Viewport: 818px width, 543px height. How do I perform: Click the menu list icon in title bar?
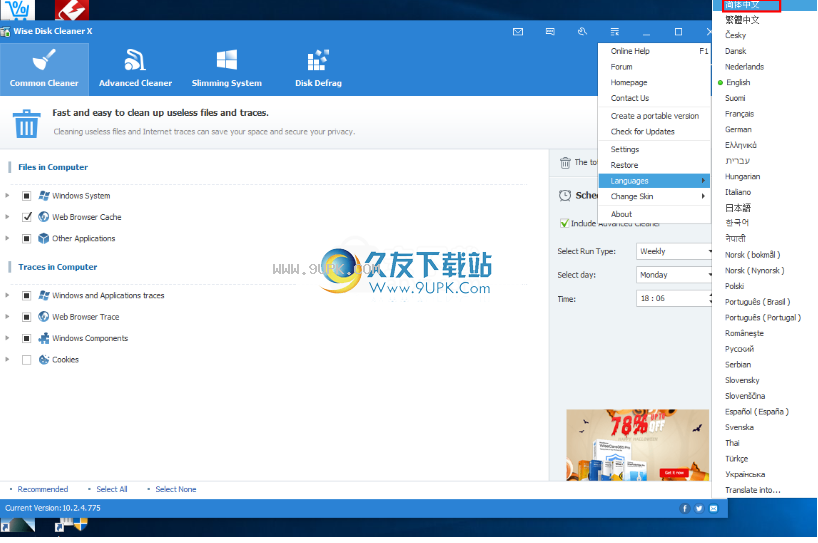(x=615, y=32)
